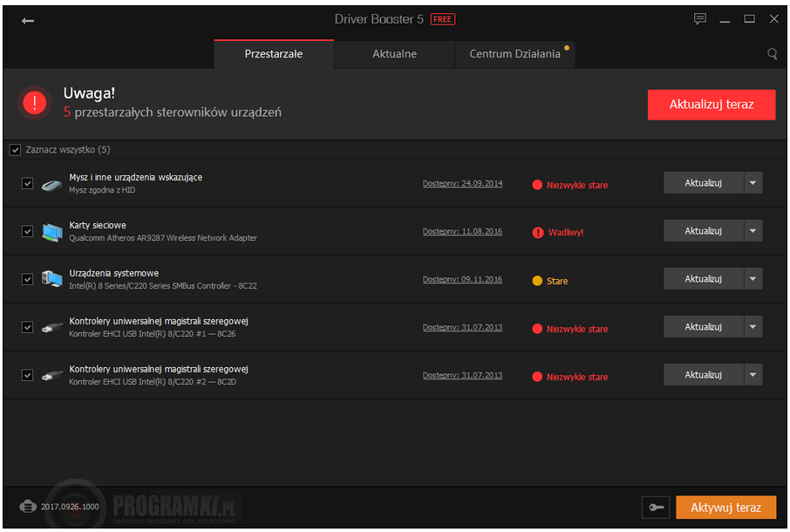Click 5 przestarzałych sterowników urządzeń text
The height and width of the screenshot is (532, 790).
pos(173,113)
